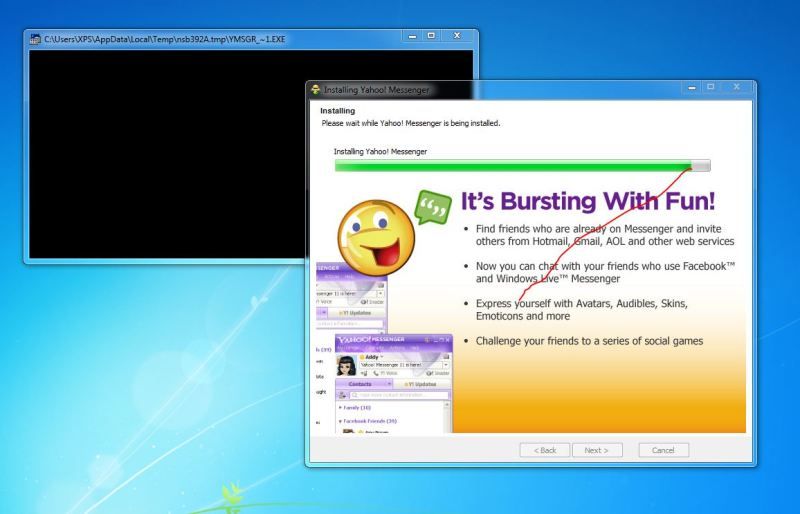
Task: Click the bullet about Avatars, Audibles, Skins
Action: pyautogui.click(x=582, y=310)
